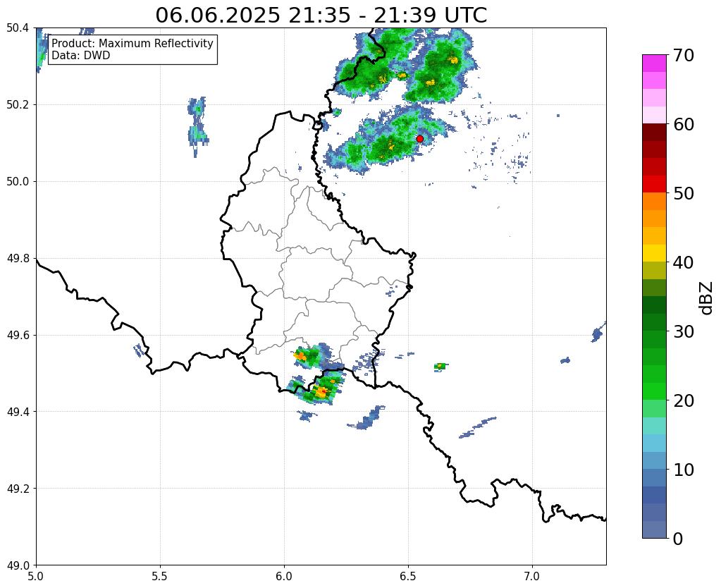This screenshot has height=588, width=721.
Task: Click the 'Data: DWD' label
Action: (x=81, y=56)
